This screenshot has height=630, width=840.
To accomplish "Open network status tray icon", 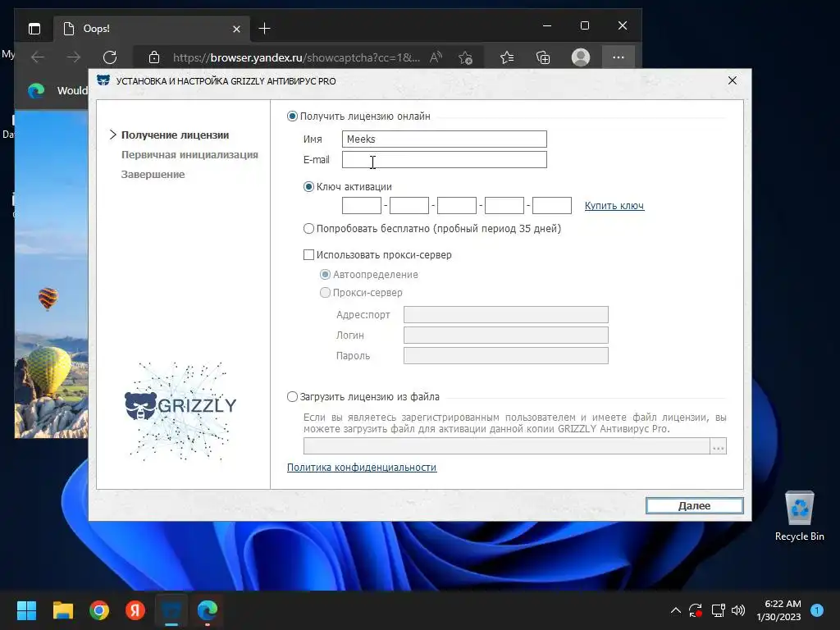I will pos(718,610).
